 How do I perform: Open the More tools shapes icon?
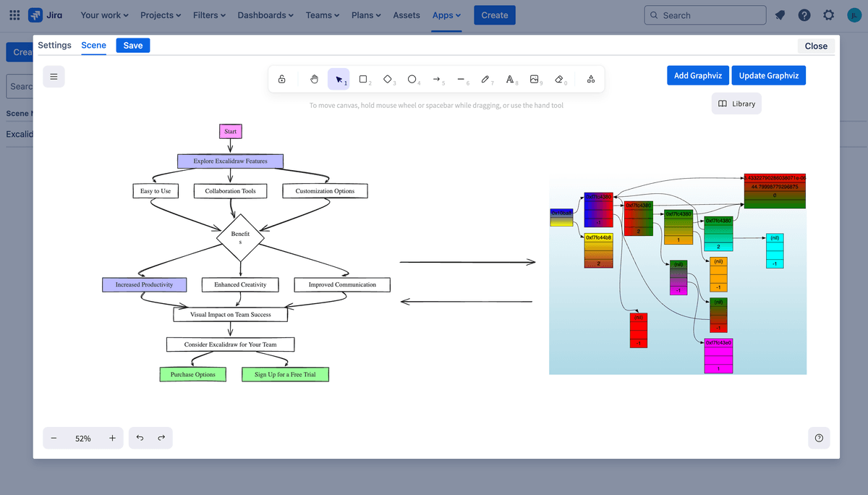tap(591, 79)
